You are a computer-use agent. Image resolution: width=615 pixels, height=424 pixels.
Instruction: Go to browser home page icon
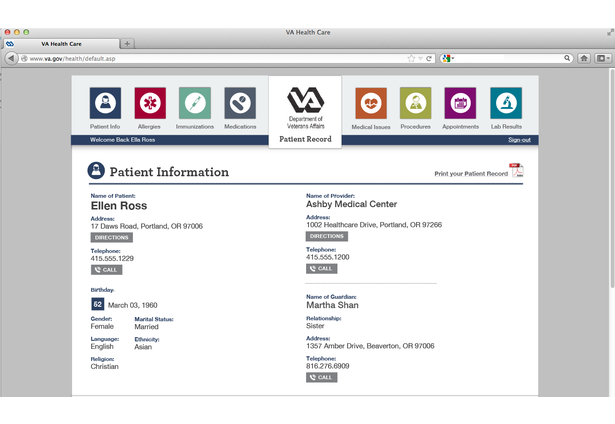click(x=584, y=58)
